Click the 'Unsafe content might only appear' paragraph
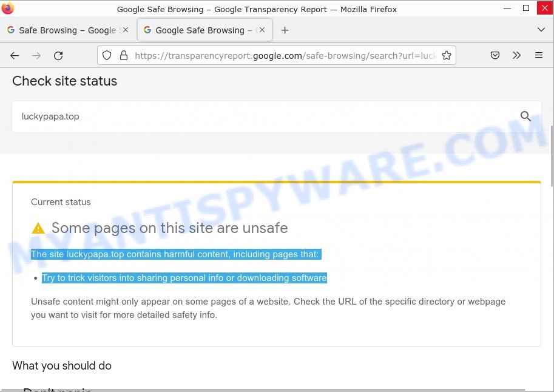 tap(268, 308)
